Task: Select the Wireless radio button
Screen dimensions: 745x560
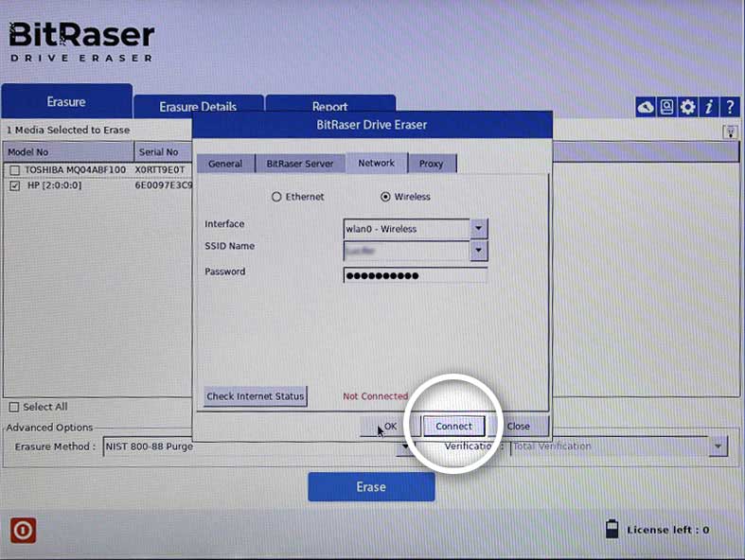Action: (x=385, y=197)
